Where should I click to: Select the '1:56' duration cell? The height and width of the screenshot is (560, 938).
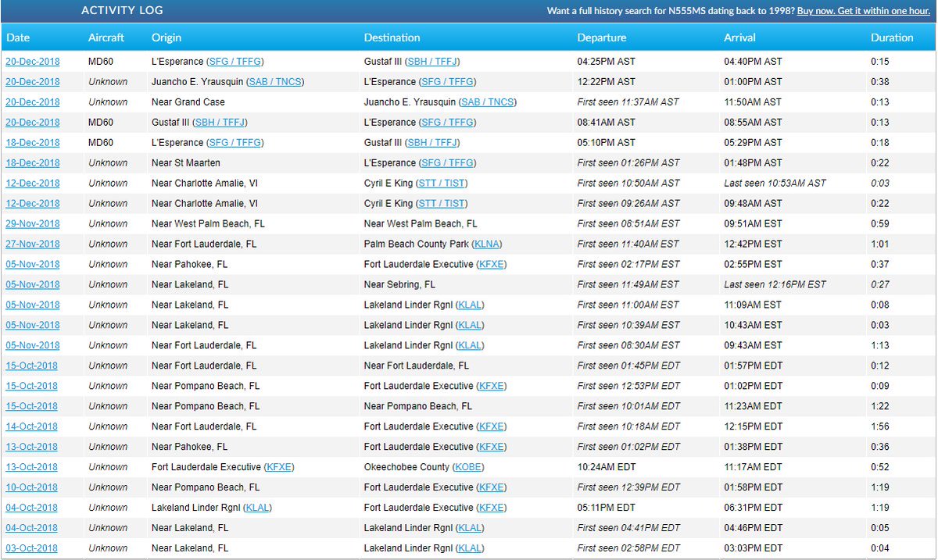(881, 427)
